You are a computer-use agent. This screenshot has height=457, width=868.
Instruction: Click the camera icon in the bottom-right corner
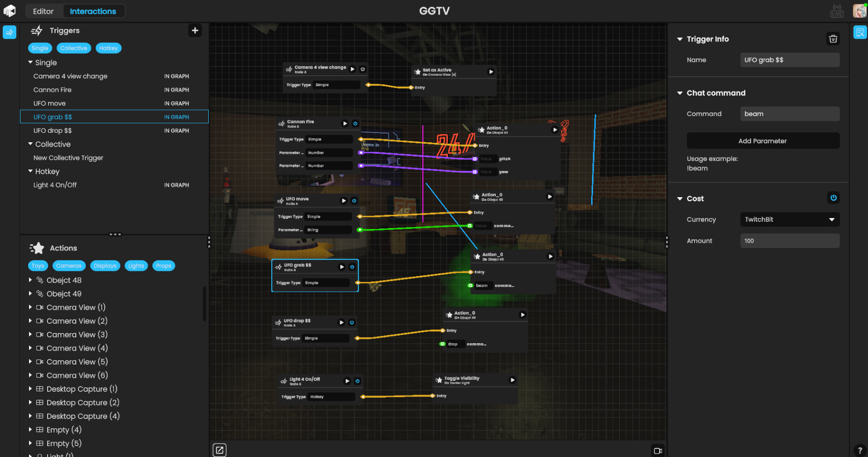pyautogui.click(x=658, y=450)
